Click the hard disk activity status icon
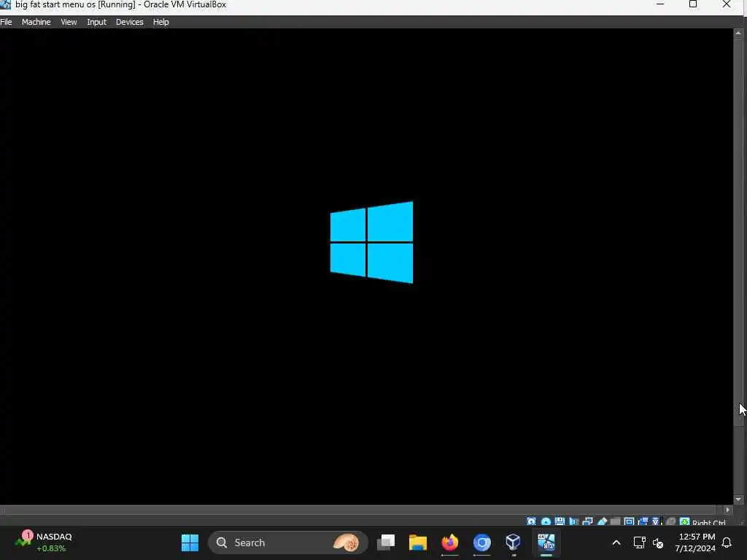This screenshot has height=560, width=747. click(x=531, y=522)
